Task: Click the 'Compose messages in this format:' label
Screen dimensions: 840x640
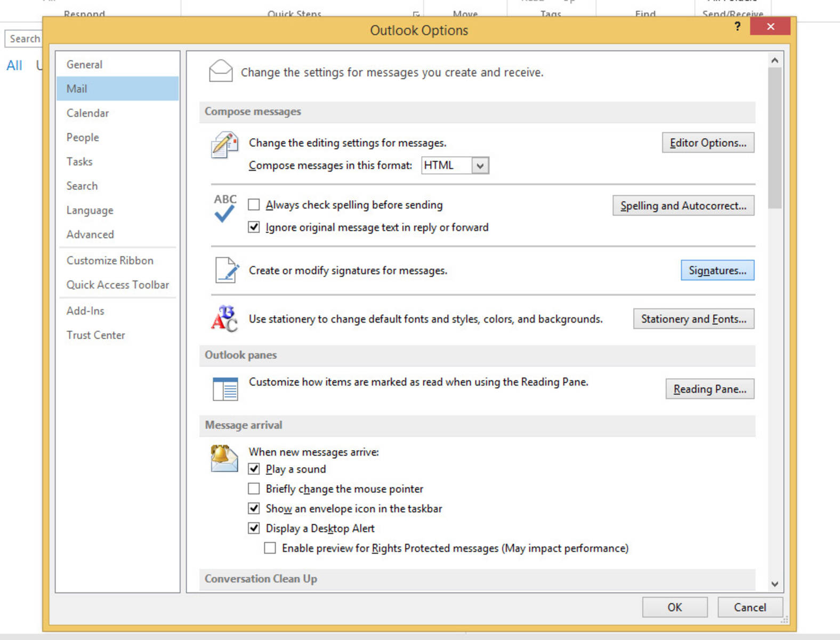Action: coord(330,165)
